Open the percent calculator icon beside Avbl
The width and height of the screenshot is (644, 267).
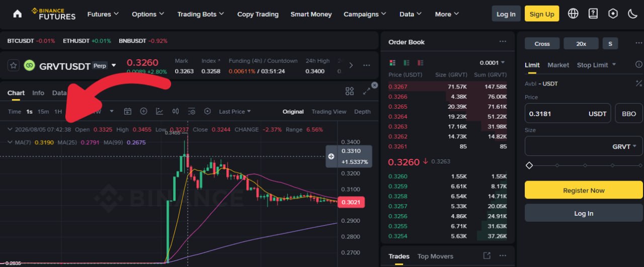tap(639, 83)
